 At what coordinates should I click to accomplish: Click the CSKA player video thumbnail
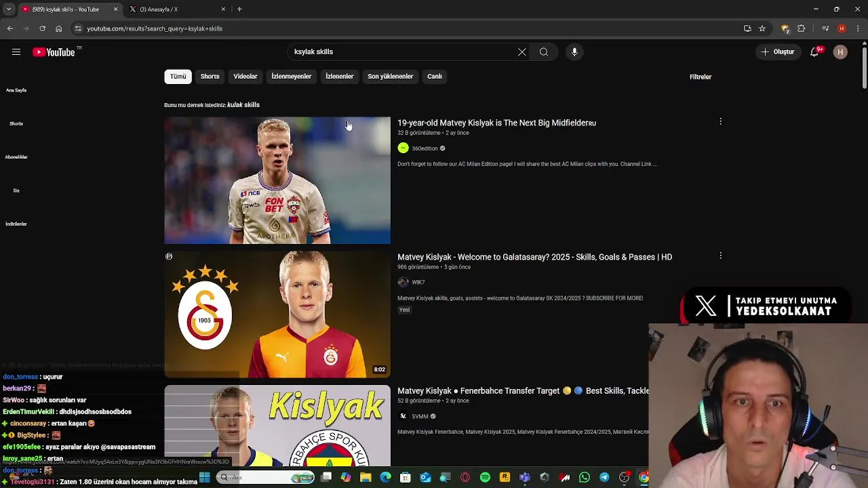point(277,180)
